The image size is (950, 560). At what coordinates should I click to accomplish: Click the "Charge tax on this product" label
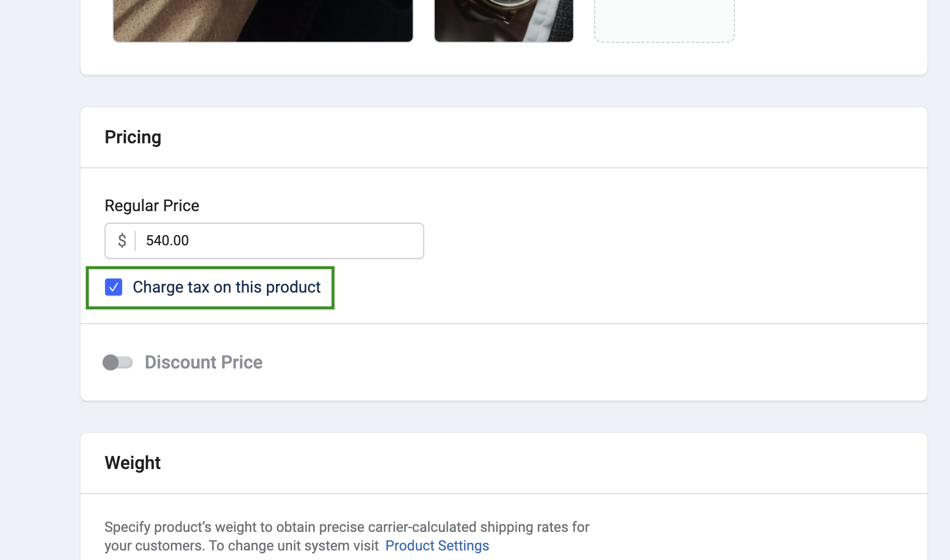[x=226, y=287]
